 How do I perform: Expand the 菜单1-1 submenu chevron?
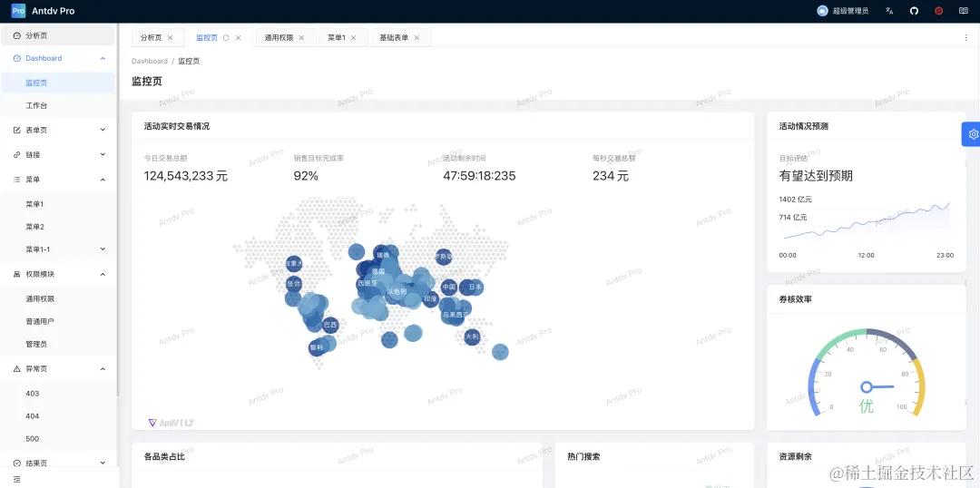pyautogui.click(x=103, y=249)
